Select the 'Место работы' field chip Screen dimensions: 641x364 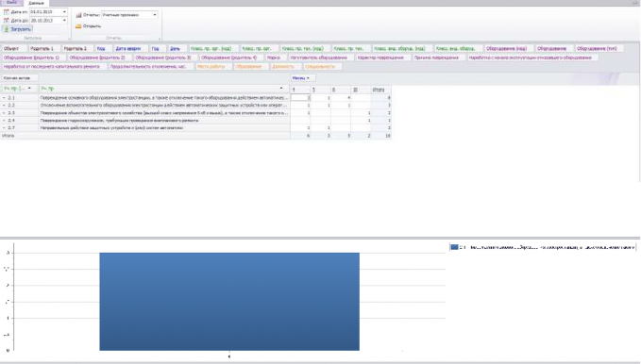coord(213,67)
